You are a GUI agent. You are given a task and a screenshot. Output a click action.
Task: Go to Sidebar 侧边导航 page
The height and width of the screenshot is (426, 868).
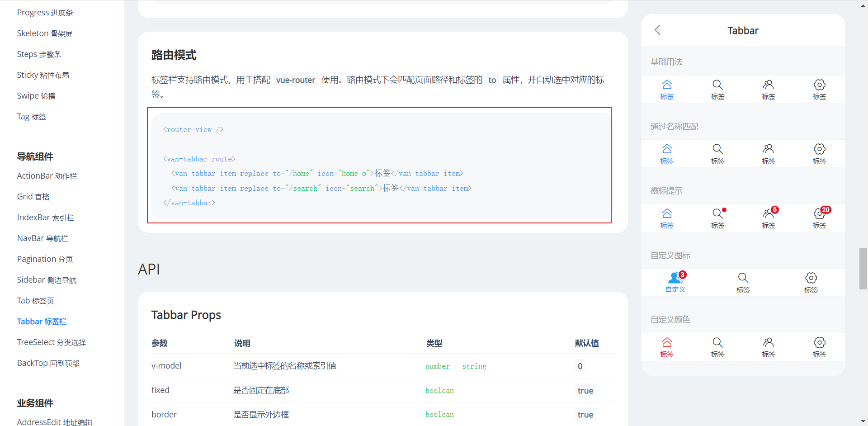tap(47, 280)
